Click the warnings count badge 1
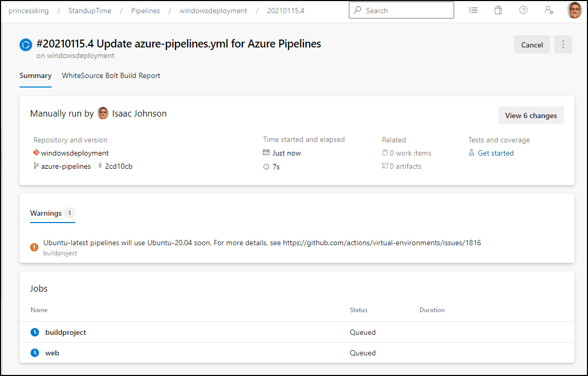 point(70,213)
